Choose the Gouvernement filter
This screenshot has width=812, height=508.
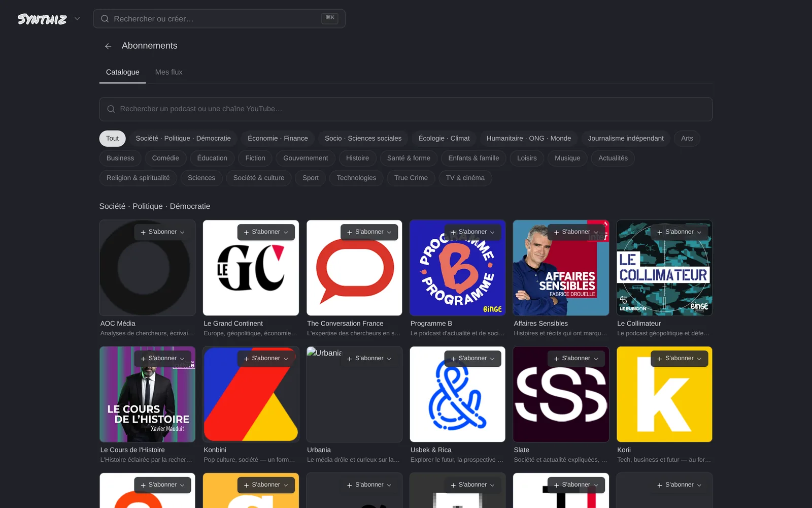[306, 158]
